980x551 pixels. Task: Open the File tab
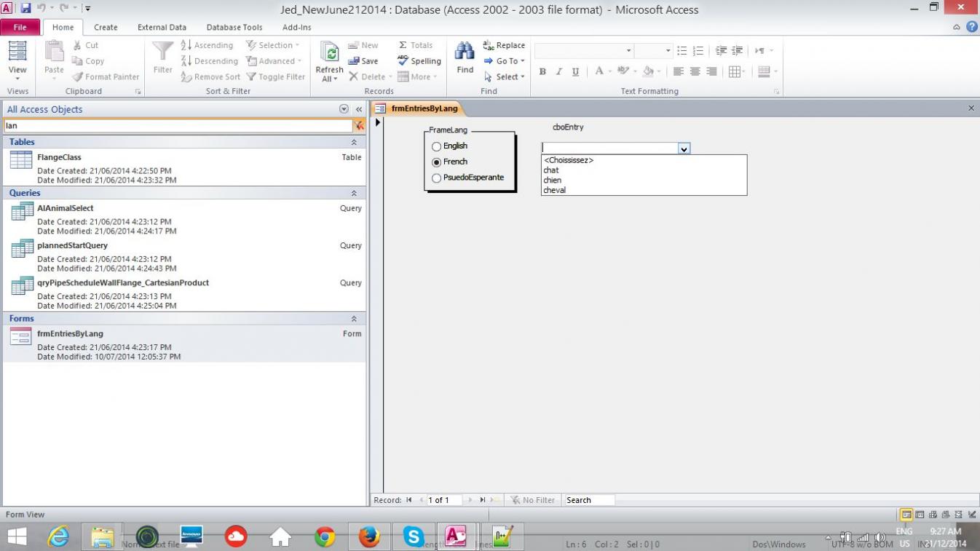pyautogui.click(x=20, y=28)
